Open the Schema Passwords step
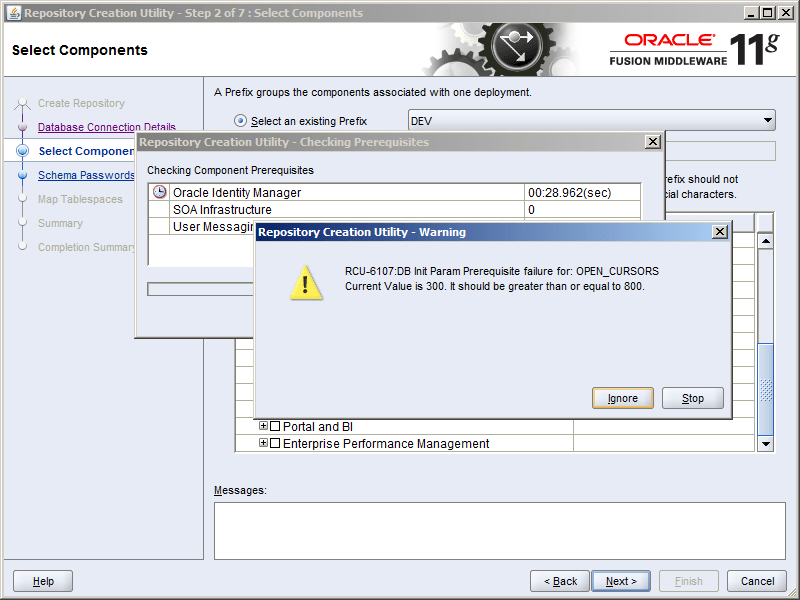The width and height of the screenshot is (800, 600). pos(86,175)
